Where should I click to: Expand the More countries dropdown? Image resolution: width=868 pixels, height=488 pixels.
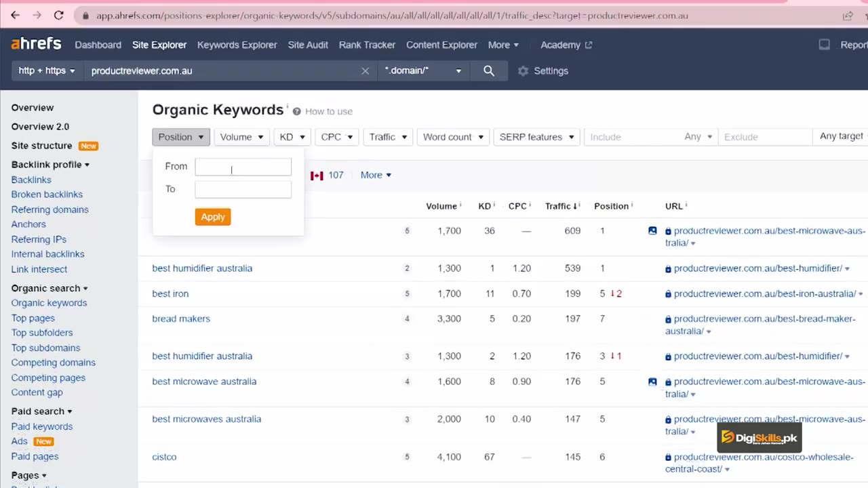[x=376, y=175]
